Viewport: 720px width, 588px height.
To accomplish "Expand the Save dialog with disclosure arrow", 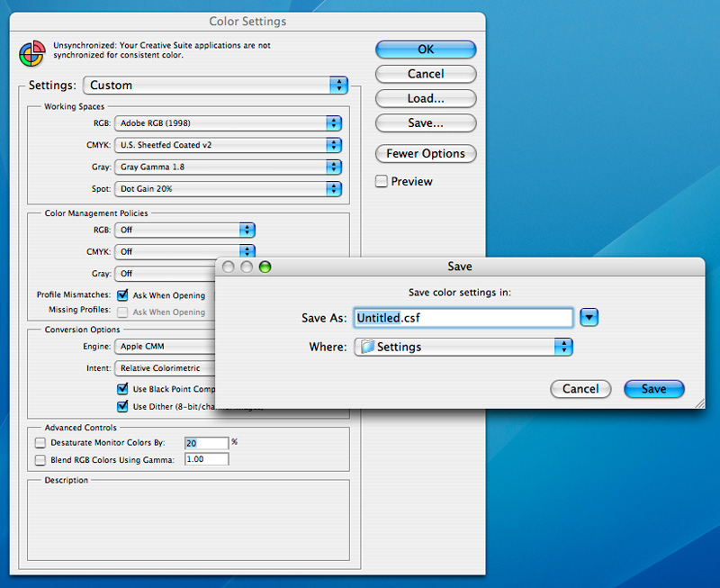I will point(589,318).
